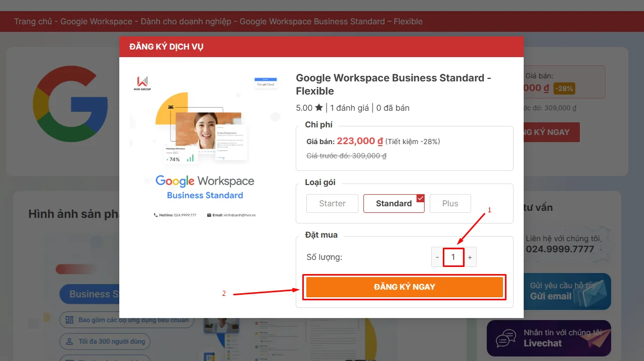Image resolution: width=644 pixels, height=361 pixels.
Task: Click the hotline number 024.9999.7777
Action: 560,249
